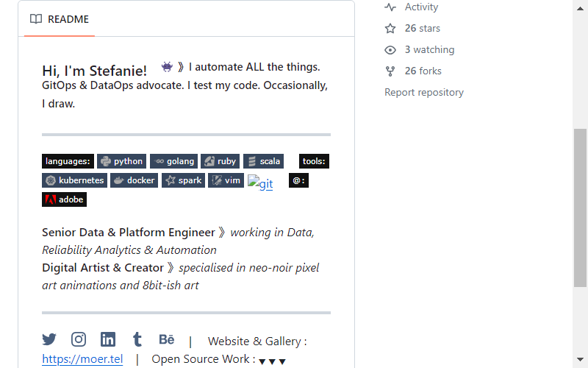The width and height of the screenshot is (588, 368).
Task: Open the https://moer.tel website link
Action: click(82, 359)
